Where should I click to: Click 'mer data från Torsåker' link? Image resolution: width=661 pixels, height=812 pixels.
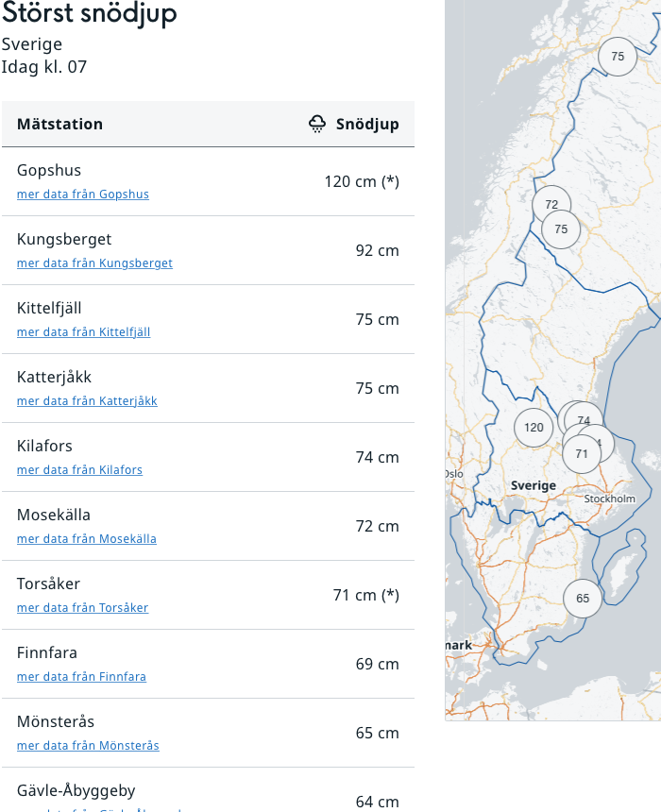[82, 608]
